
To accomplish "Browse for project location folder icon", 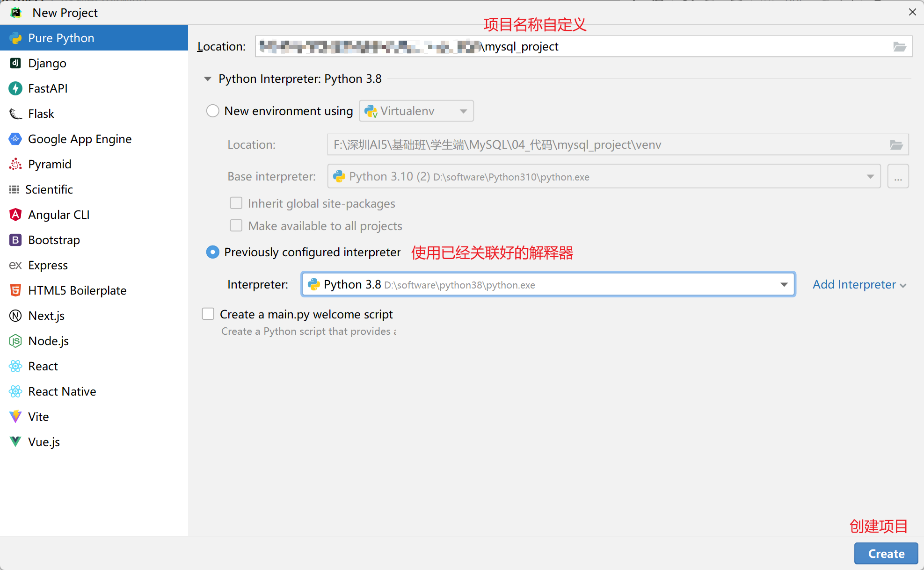I will coord(899,47).
